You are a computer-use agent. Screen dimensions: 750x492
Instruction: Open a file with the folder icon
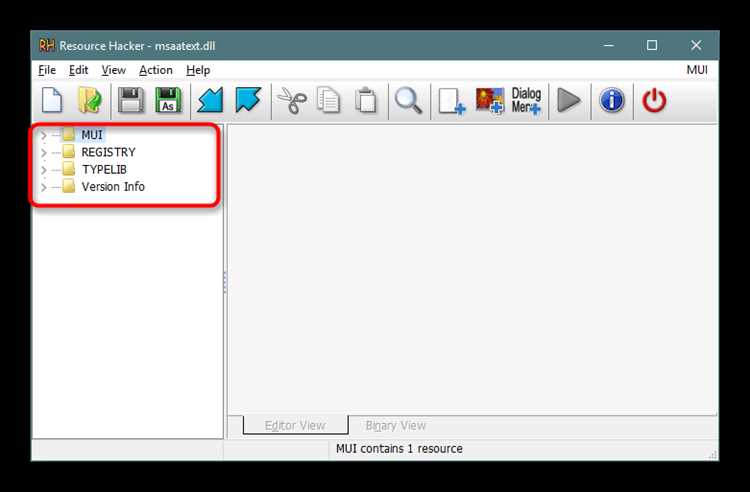point(90,101)
